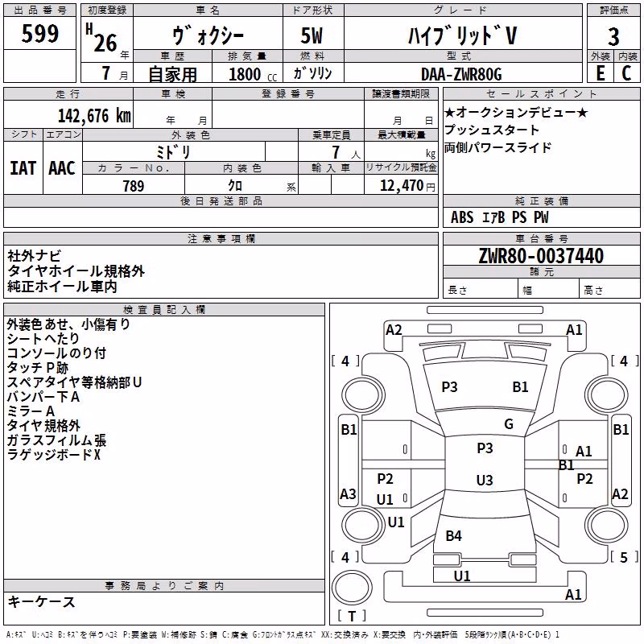Click rear gate mark B4

pos(454,535)
